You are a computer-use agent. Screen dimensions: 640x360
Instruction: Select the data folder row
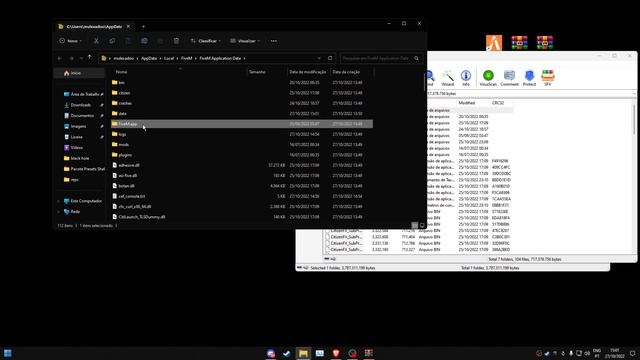[242, 113]
